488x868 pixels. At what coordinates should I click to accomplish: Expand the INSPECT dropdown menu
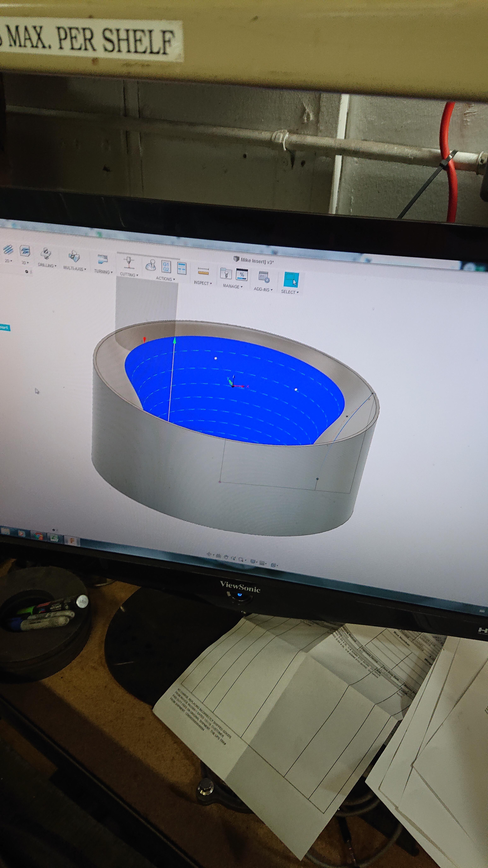(x=202, y=283)
